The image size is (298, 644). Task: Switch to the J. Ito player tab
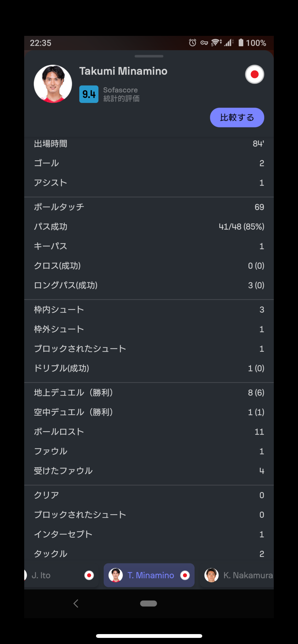(61, 575)
